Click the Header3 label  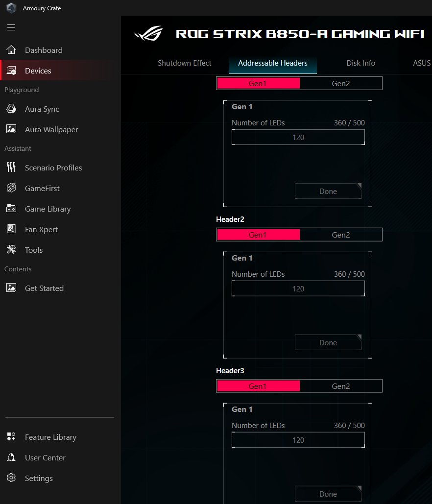coord(230,371)
